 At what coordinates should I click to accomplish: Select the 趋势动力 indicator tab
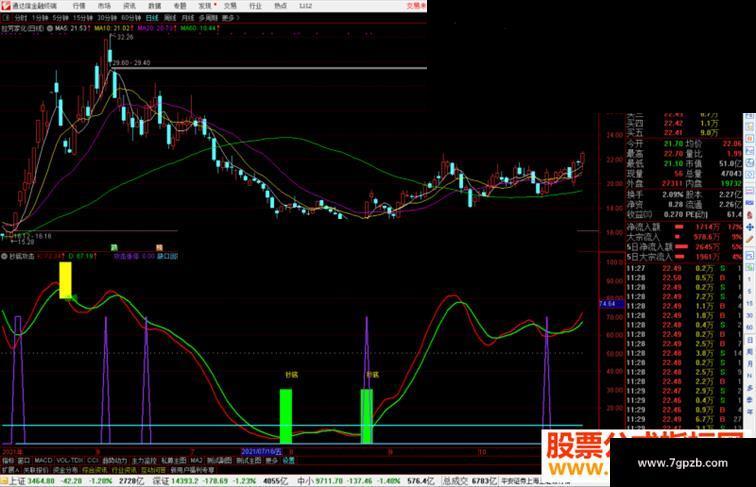point(115,460)
